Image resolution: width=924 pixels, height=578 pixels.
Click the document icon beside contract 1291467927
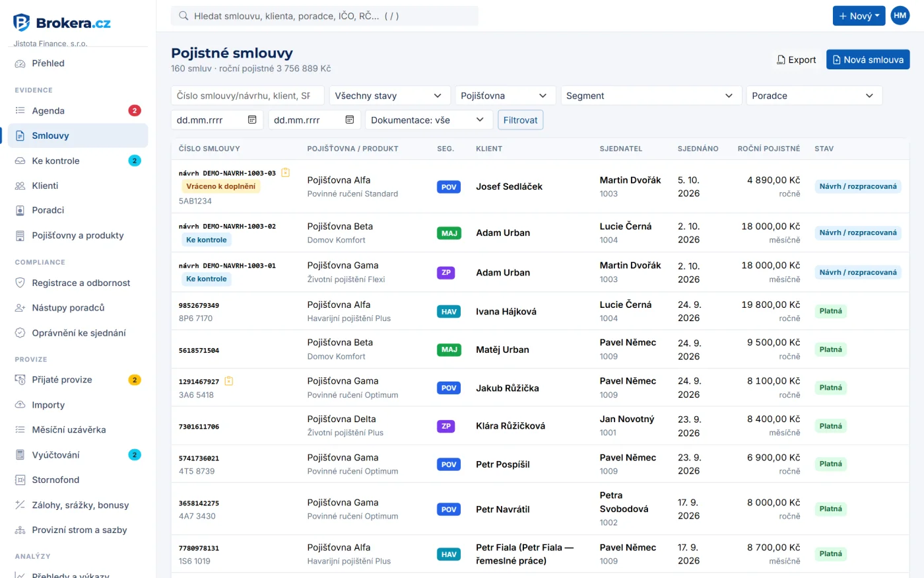(229, 381)
